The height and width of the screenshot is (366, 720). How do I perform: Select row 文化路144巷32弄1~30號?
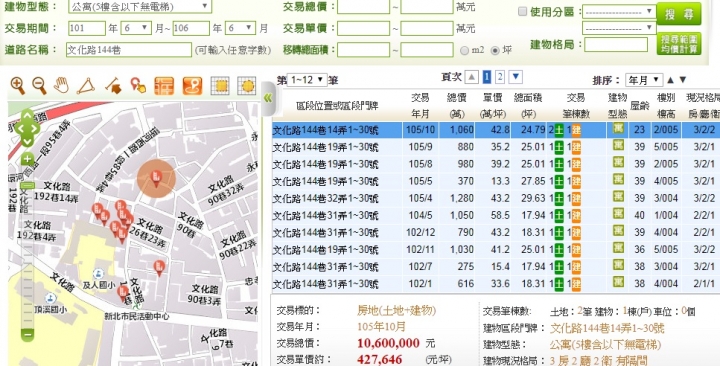tap(496, 198)
